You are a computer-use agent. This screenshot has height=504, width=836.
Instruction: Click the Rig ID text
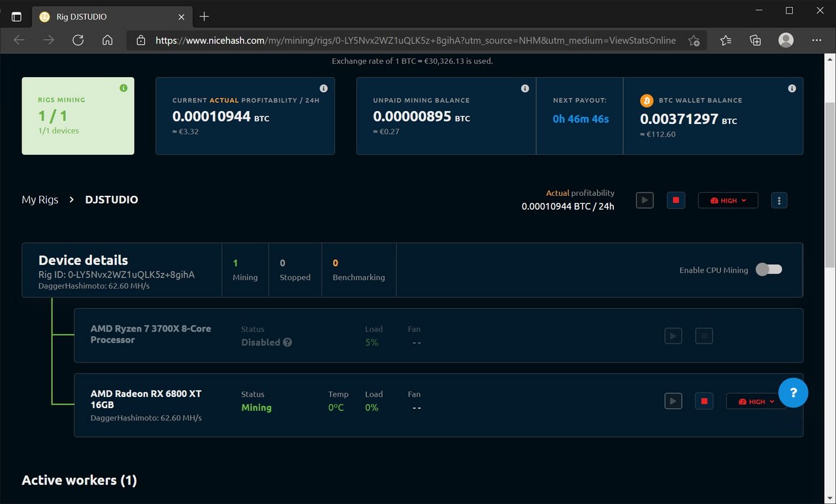(116, 274)
